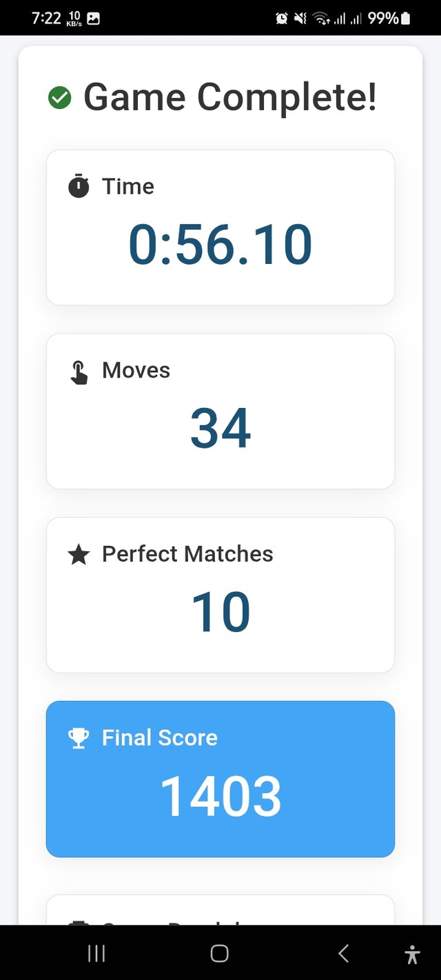441x980 pixels.
Task: Tap the accessibility figure icon in navigation bar
Action: coord(412,954)
